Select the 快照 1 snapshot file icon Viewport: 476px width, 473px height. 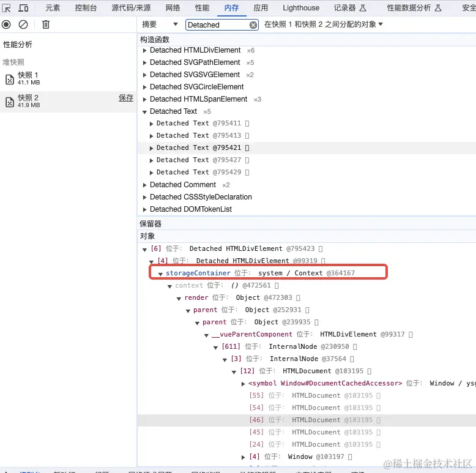point(10,79)
